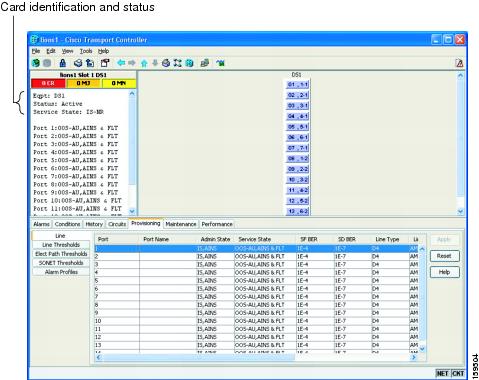
Task: Open the File menu
Action: (36, 51)
